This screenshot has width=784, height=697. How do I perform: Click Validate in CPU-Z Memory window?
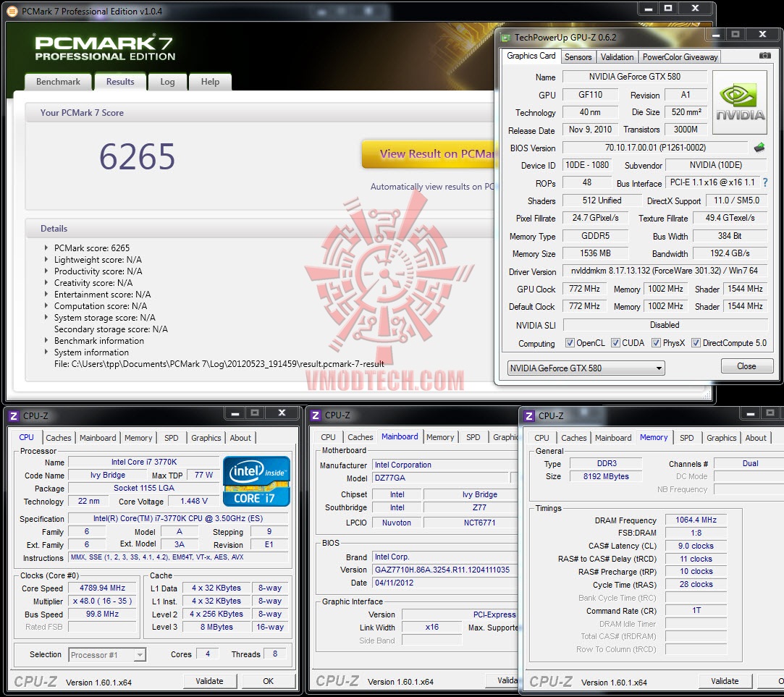[725, 681]
